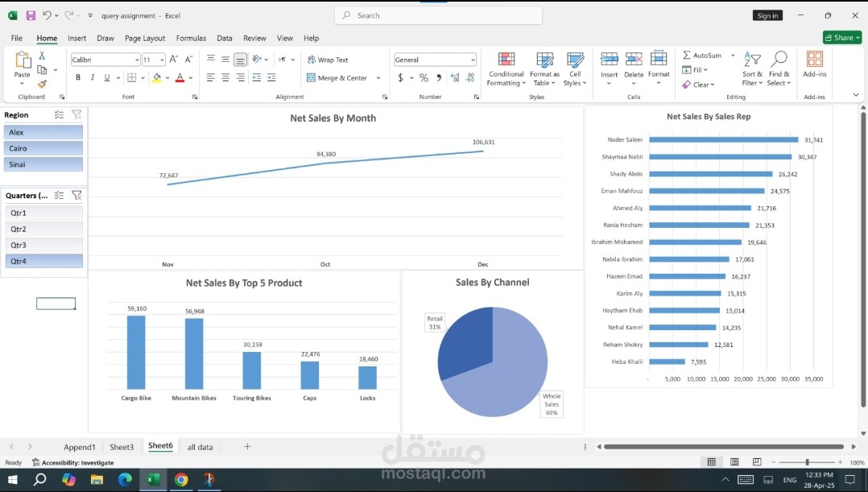Switch to Page Break Preview in status bar

point(757,462)
